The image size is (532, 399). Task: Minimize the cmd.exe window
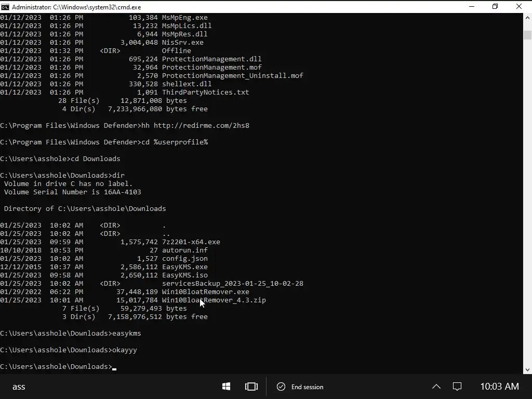click(x=472, y=6)
